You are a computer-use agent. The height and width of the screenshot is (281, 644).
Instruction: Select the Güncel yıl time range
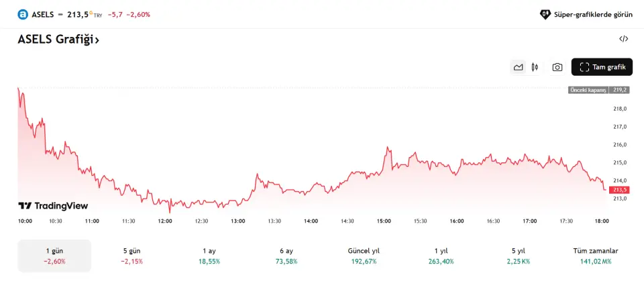tap(363, 256)
